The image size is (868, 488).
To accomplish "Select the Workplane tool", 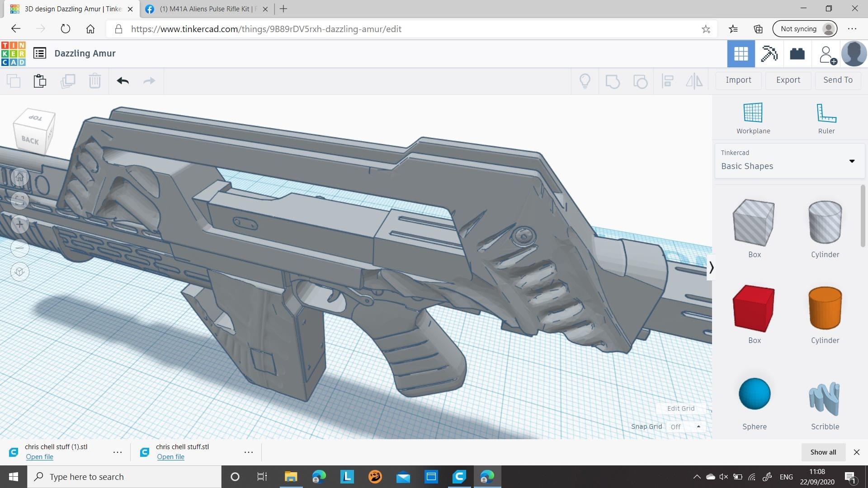I will click(753, 118).
